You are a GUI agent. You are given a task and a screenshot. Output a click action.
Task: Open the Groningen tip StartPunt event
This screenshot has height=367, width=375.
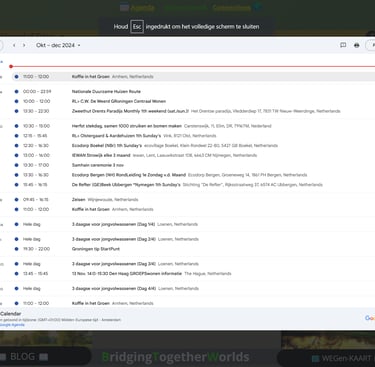pyautogui.click(x=193, y=249)
